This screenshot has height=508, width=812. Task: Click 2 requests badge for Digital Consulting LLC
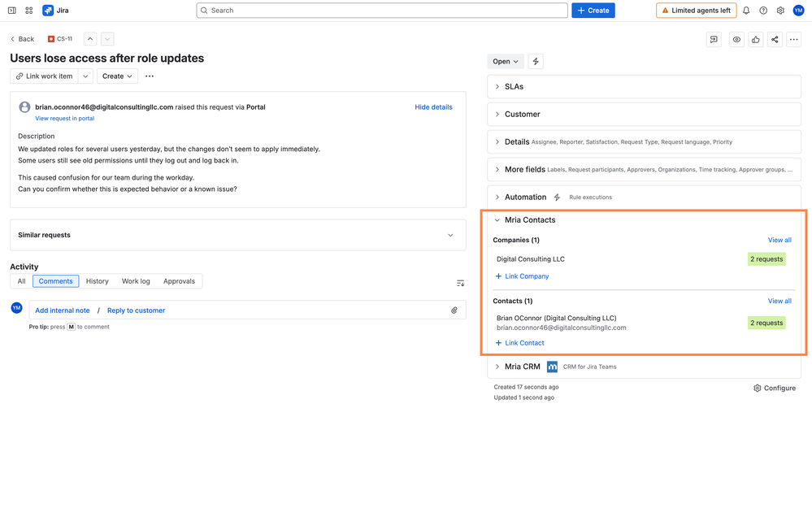point(766,259)
